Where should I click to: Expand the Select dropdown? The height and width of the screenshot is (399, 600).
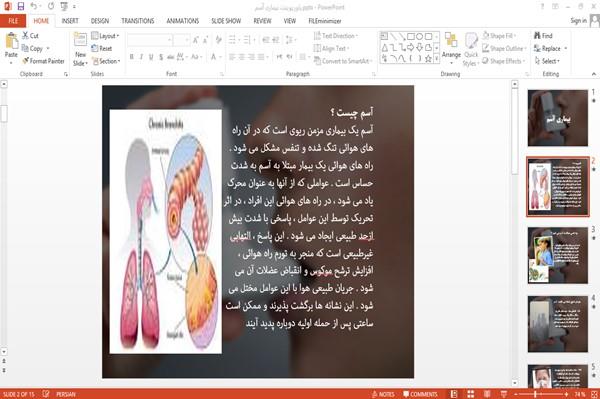pos(548,61)
